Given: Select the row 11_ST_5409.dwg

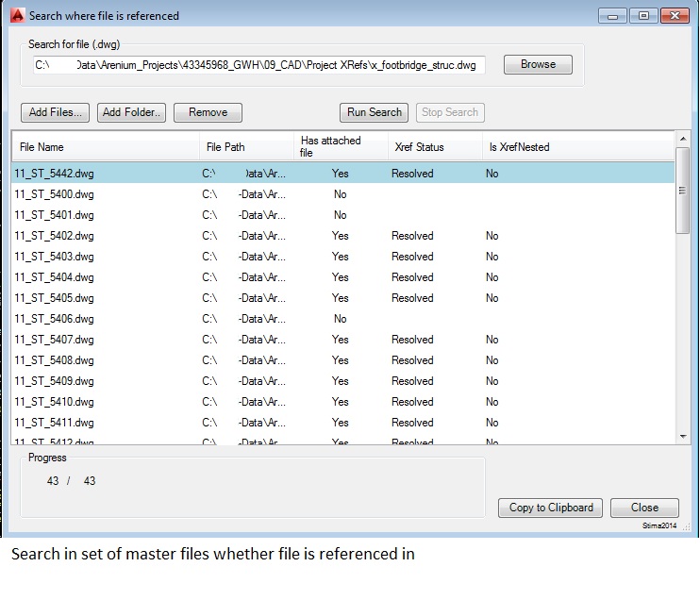Looking at the screenshot, I should pos(342,381).
